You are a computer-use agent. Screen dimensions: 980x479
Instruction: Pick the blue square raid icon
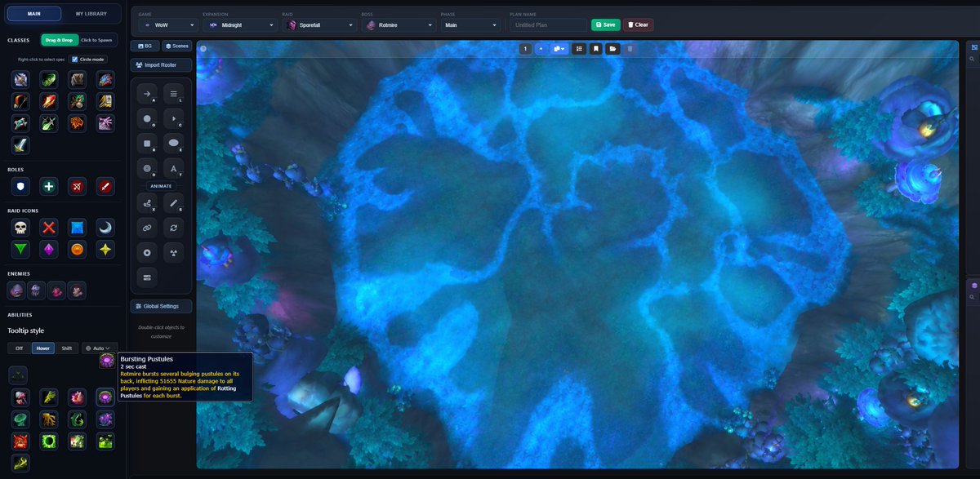pos(78,228)
